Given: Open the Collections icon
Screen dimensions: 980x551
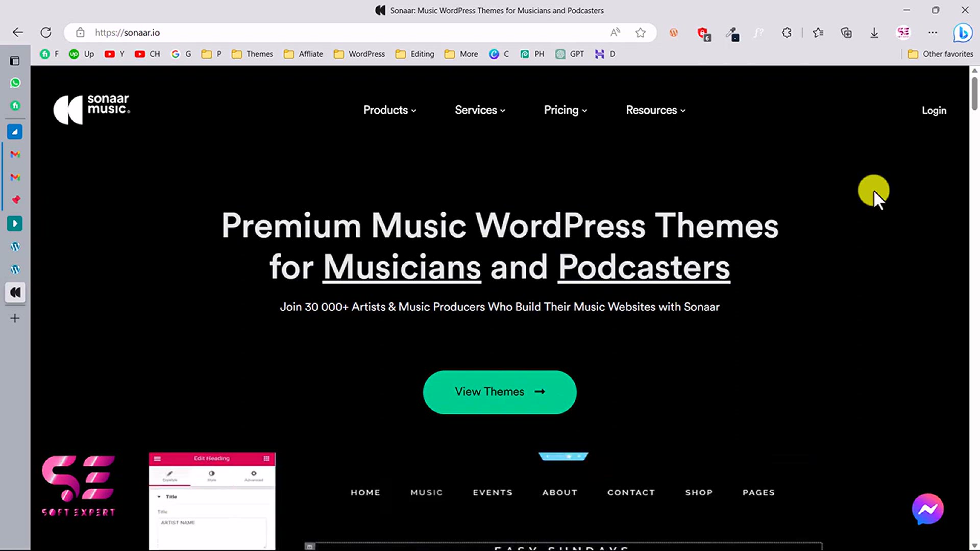Looking at the screenshot, I should coord(846,33).
